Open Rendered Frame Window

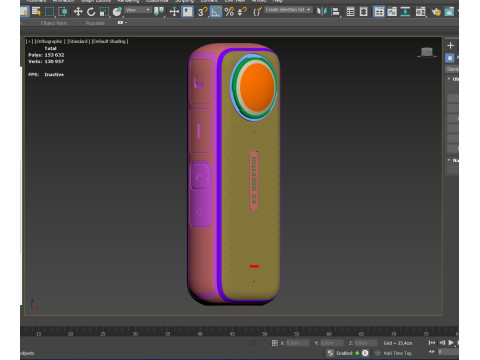coord(449,12)
